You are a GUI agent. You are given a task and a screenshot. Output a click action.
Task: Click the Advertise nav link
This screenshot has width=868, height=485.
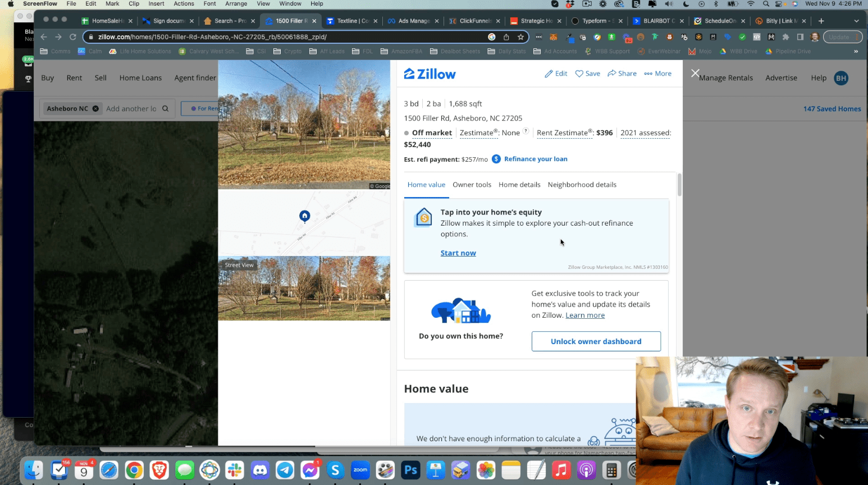pos(781,78)
